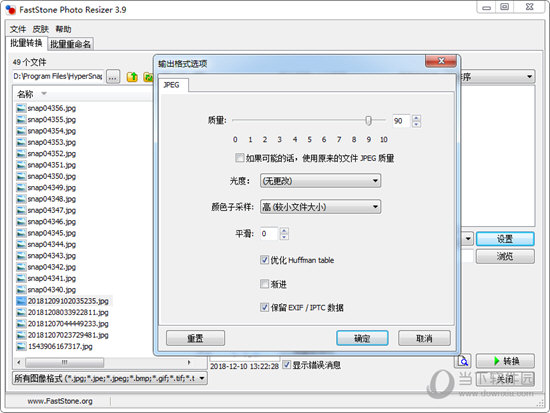The image size is (550, 413).
Task: Click the www.FastStone.org status bar link
Action: pos(60,401)
